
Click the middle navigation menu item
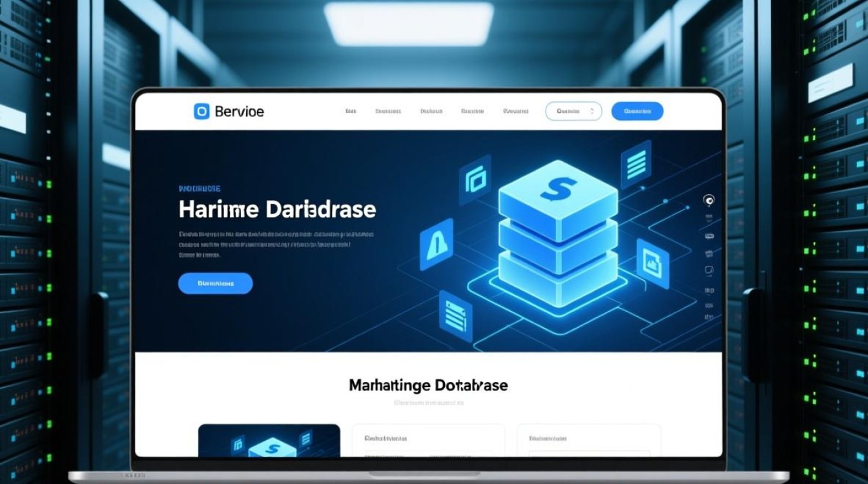(x=431, y=111)
